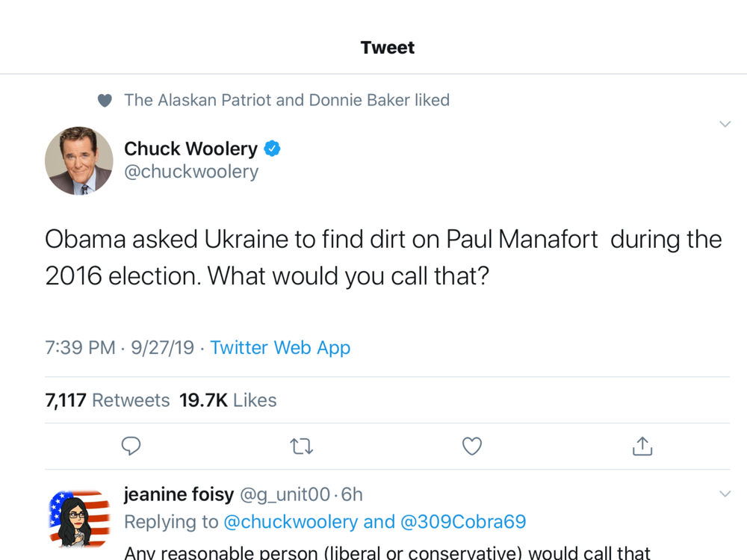
Task: Like the tweet with heart icon
Action: click(x=472, y=447)
